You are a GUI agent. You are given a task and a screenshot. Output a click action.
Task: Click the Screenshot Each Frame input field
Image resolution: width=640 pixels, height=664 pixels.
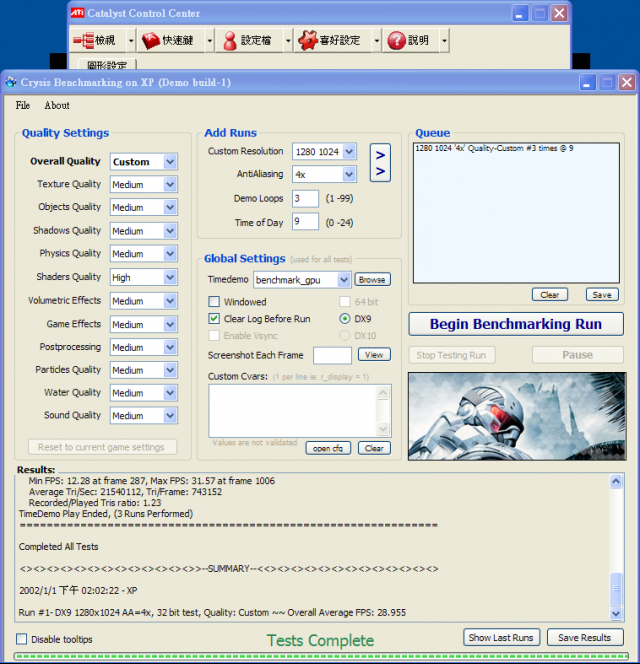click(332, 355)
